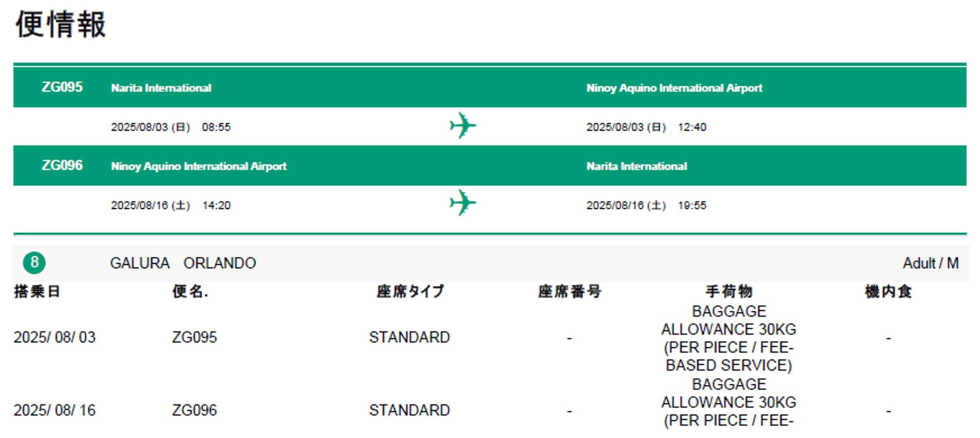
Task: Click Ninoy Aquino International Airport arrival name
Action: point(674,88)
